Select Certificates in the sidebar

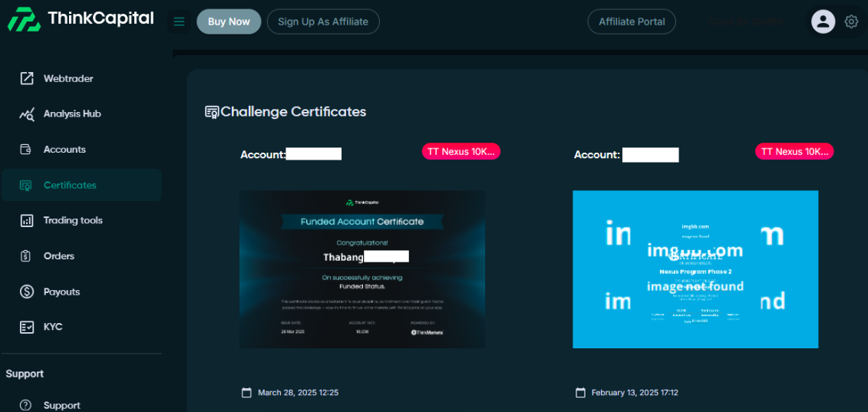(81, 185)
